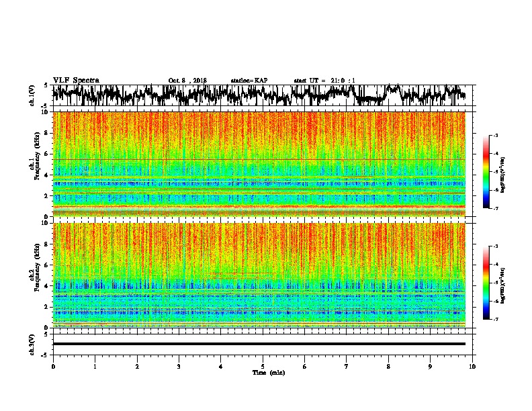Image resolution: width=532 pixels, height=411 pixels.
Task: Click the '-3' label on ch.1 color bar
Action: pos(495,136)
